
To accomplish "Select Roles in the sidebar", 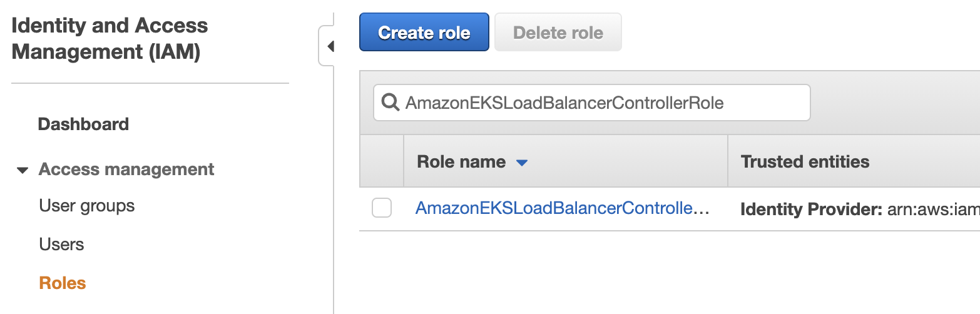I will tap(63, 283).
